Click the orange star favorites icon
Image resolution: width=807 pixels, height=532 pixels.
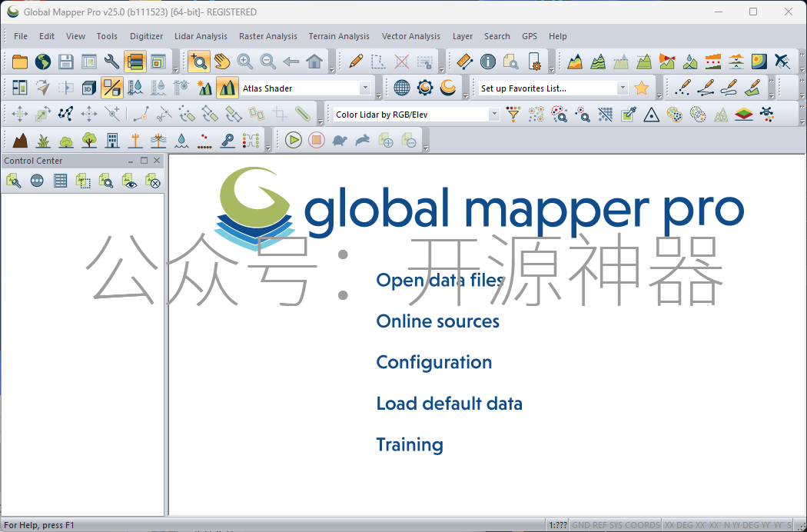[x=642, y=88]
